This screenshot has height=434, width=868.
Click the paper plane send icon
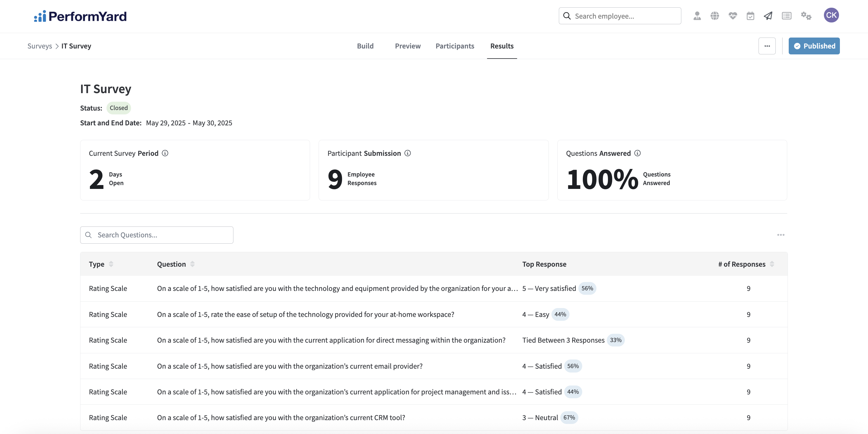point(768,16)
